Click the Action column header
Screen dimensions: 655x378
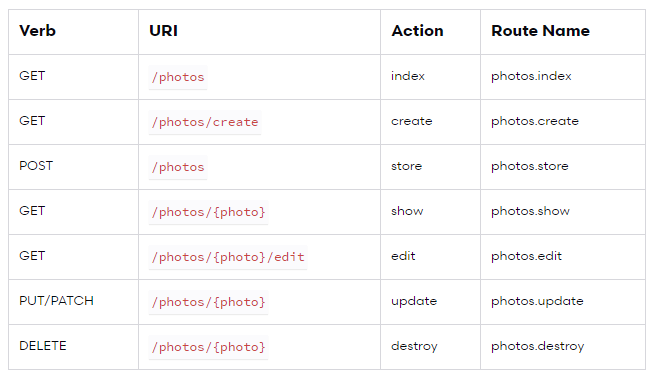(x=417, y=31)
